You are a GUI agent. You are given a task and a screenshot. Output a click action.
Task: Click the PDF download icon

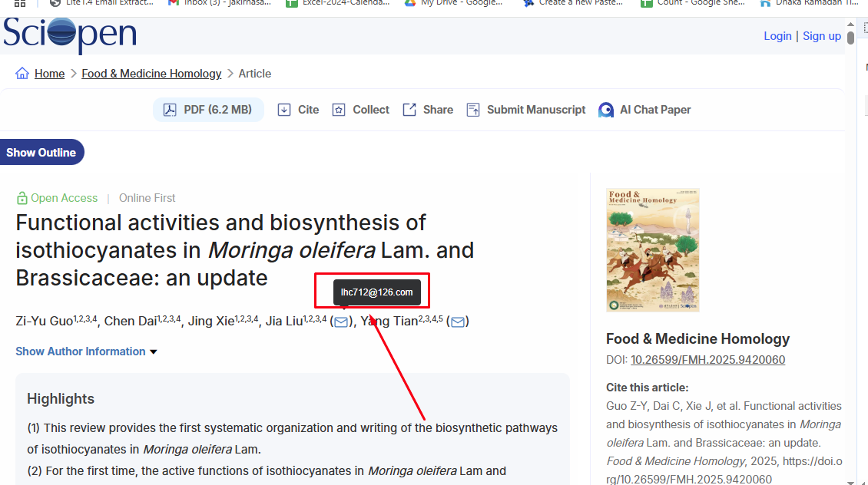click(x=169, y=110)
